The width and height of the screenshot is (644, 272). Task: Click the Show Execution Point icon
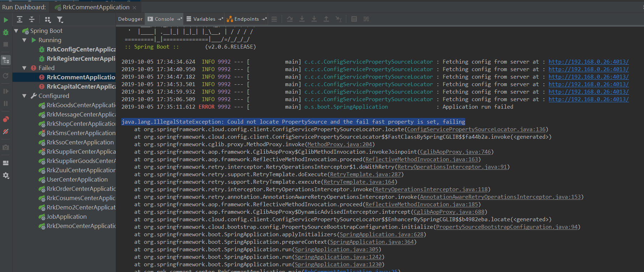point(274,19)
